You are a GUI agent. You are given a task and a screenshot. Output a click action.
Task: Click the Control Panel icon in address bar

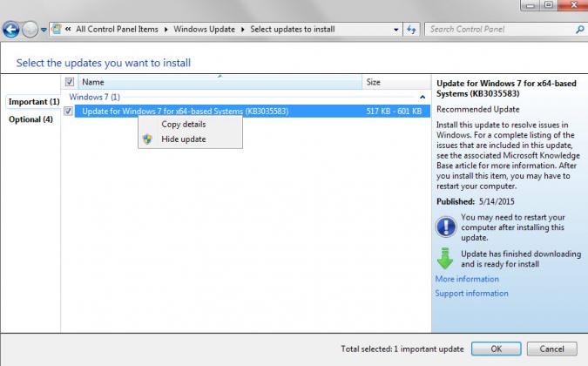[57, 29]
